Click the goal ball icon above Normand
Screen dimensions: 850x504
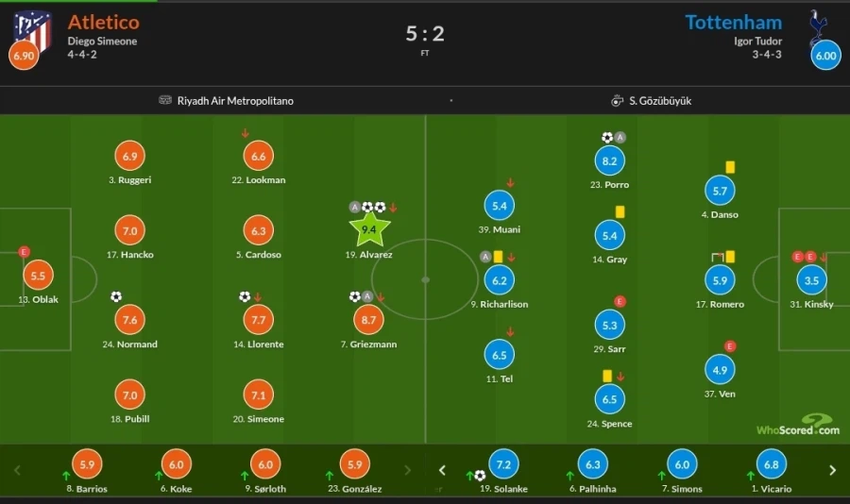point(116,296)
